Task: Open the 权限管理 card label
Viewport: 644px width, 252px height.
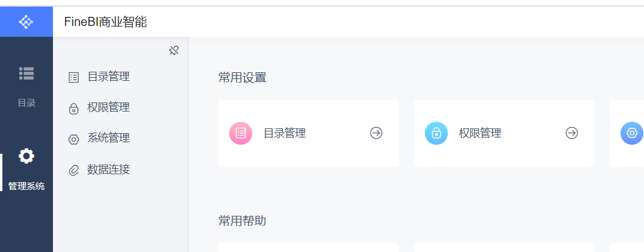Action: 480,133
